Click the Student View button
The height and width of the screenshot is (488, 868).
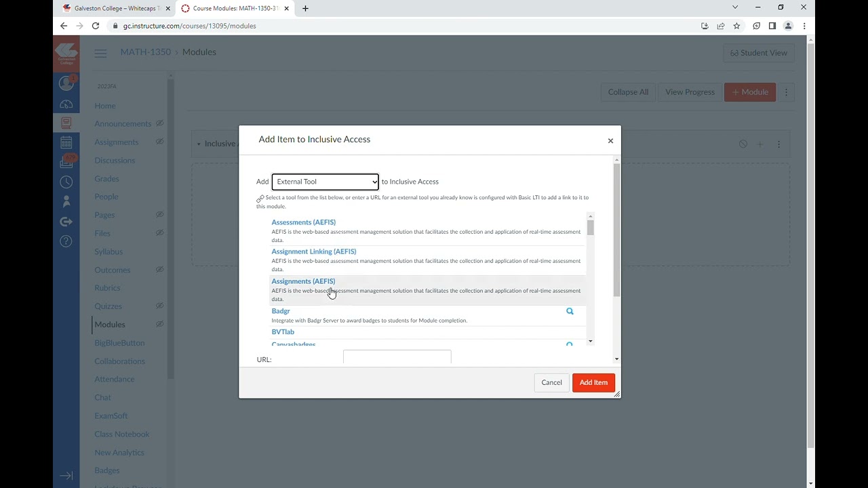click(759, 53)
